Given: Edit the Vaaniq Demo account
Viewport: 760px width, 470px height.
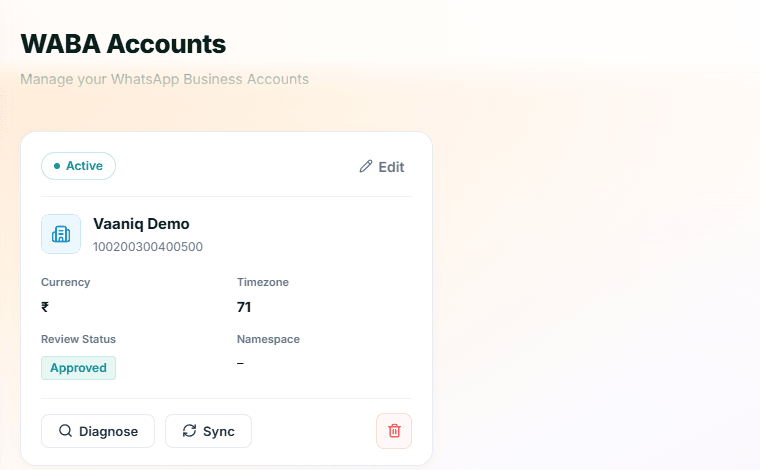Looking at the screenshot, I should click(382, 167).
